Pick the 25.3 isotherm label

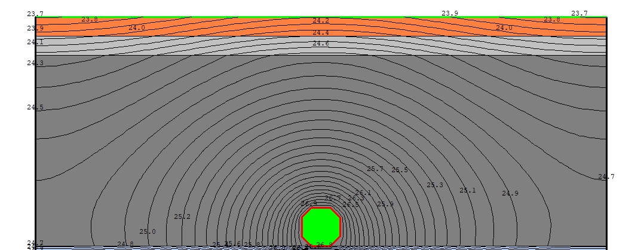435,185
